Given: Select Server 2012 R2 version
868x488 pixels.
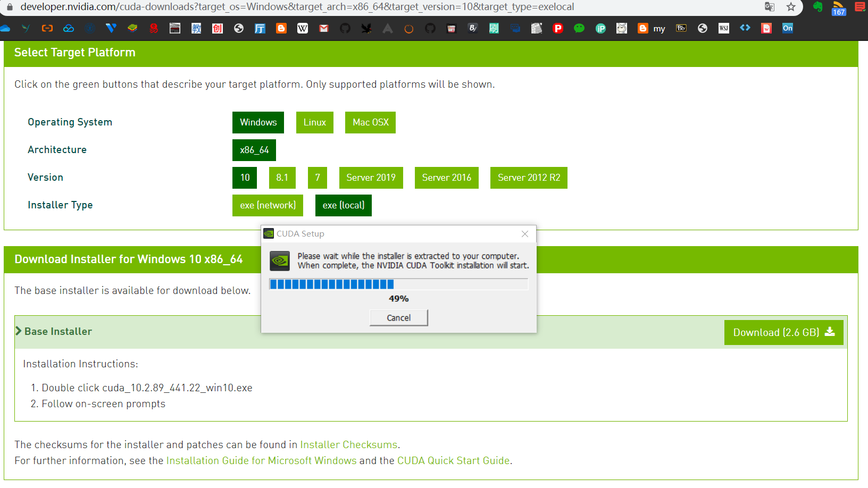Looking at the screenshot, I should 529,178.
